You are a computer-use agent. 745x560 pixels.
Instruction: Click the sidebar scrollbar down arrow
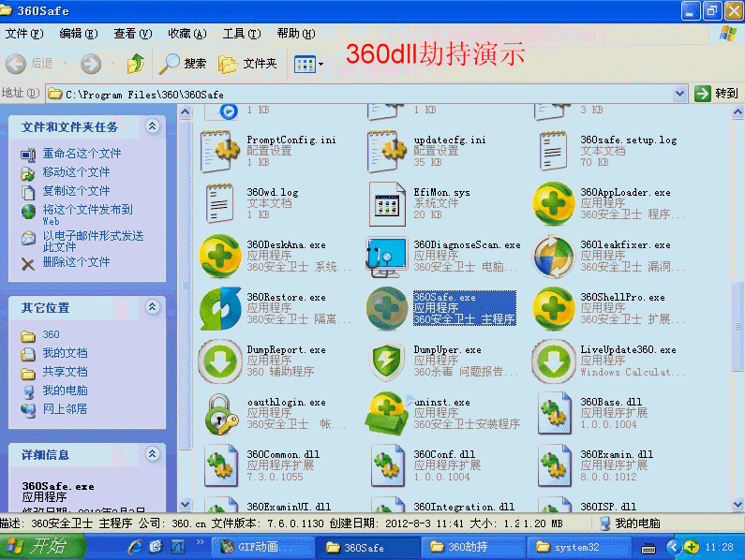[x=186, y=505]
